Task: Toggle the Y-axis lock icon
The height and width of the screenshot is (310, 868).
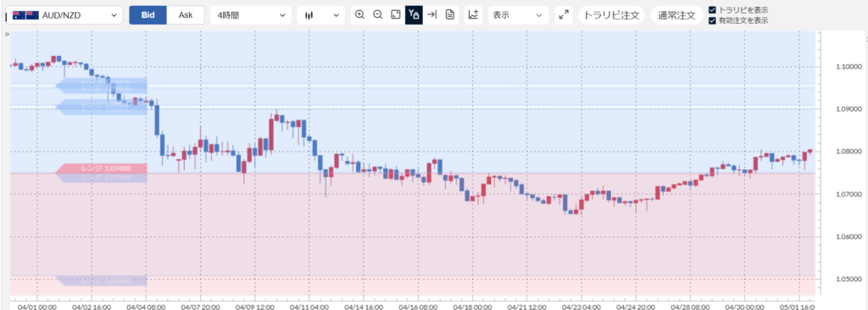Action: 414,15
